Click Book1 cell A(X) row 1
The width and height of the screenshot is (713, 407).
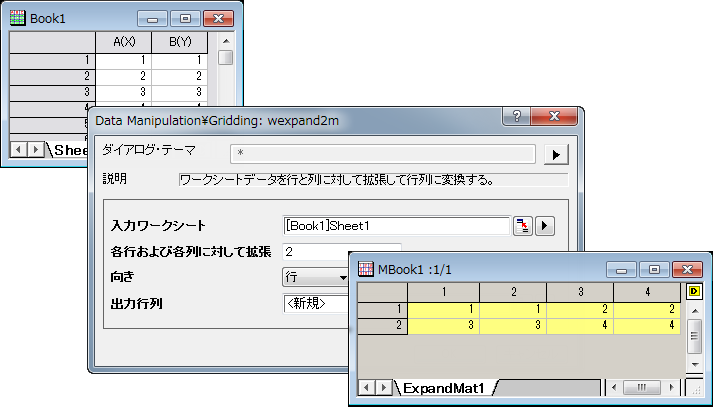pyautogui.click(x=124, y=60)
